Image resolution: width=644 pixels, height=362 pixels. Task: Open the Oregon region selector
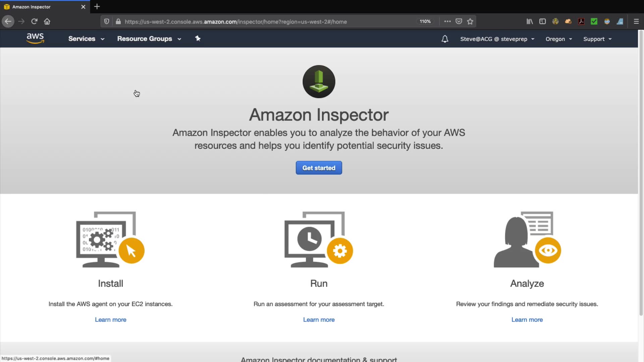[558, 39]
